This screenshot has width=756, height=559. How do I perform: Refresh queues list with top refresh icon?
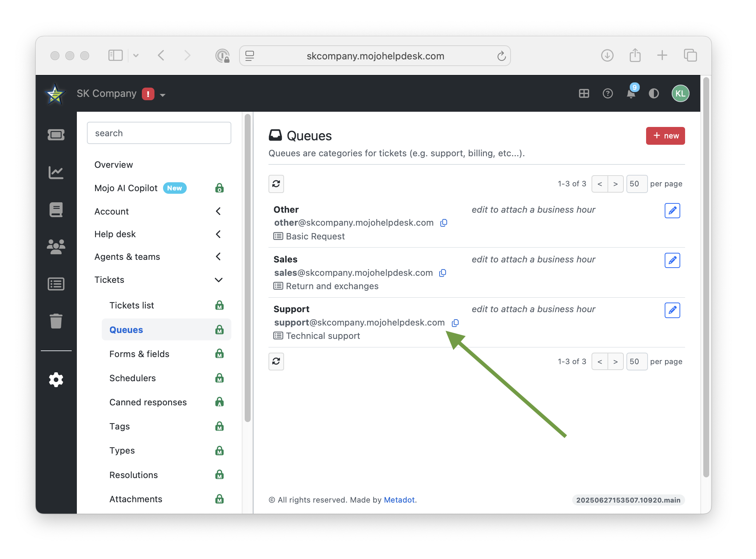(x=276, y=184)
